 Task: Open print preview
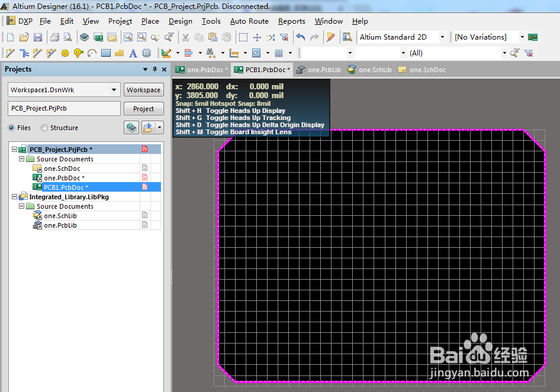(x=68, y=37)
